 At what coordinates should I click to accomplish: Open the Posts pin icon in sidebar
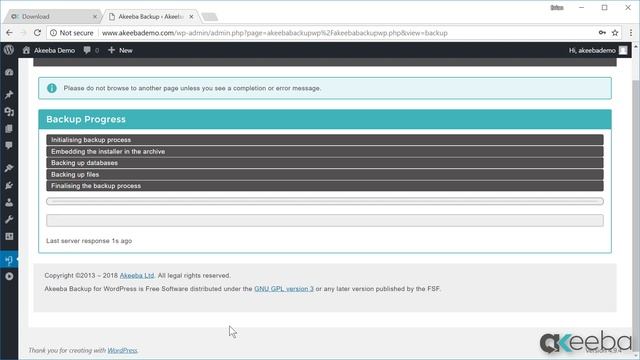[x=9, y=95]
